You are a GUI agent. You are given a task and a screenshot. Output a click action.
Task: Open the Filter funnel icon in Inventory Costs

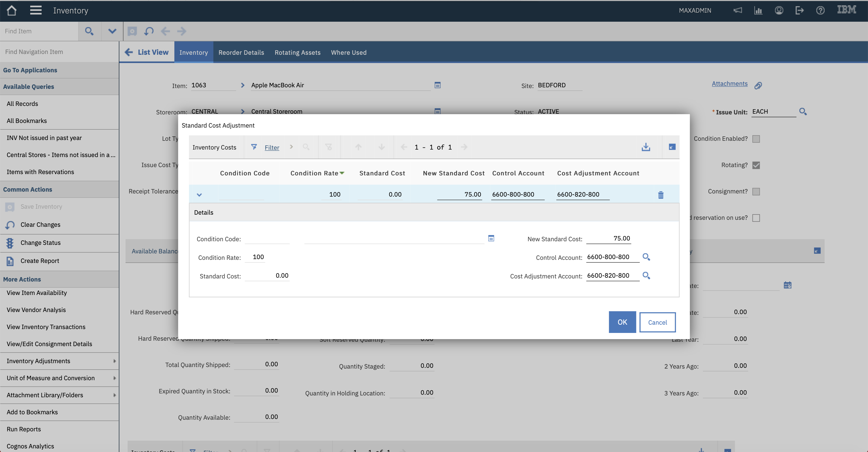coord(254,147)
